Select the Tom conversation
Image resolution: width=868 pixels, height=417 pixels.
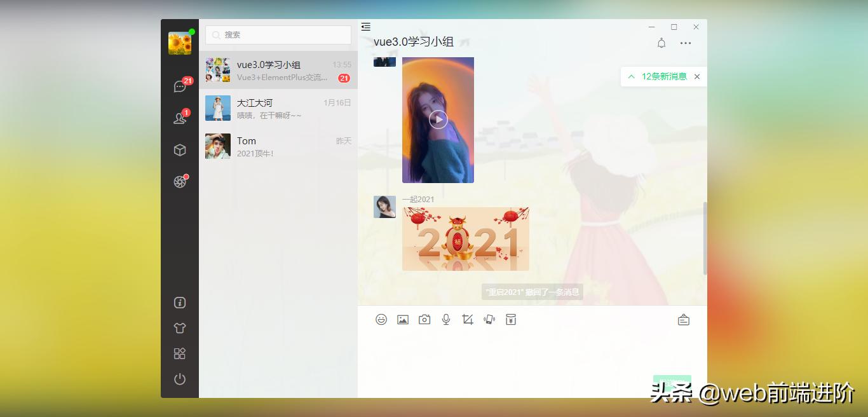pyautogui.click(x=278, y=146)
